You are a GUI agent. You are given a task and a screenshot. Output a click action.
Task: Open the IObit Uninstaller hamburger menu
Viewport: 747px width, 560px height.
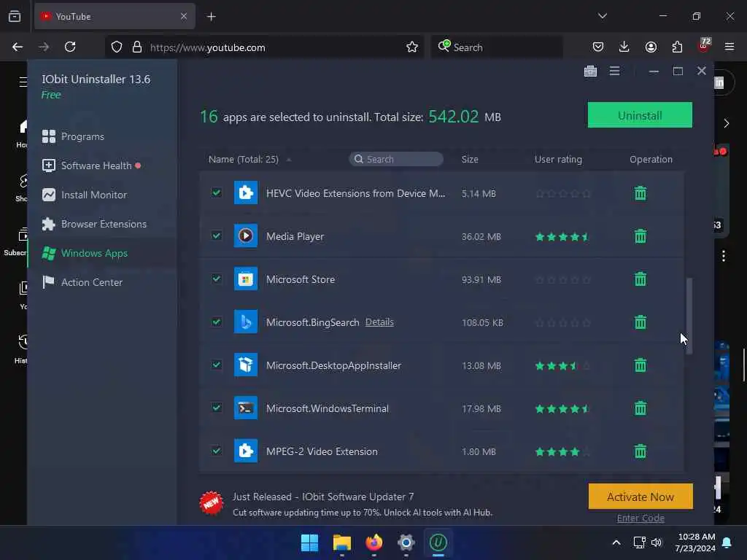tap(614, 71)
